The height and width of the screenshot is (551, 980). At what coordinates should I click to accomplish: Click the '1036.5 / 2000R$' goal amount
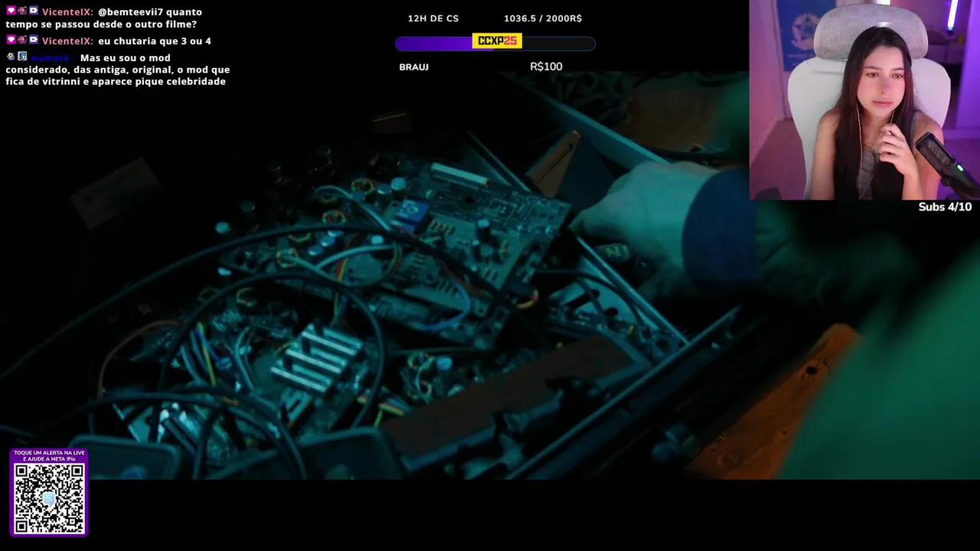pos(543,18)
